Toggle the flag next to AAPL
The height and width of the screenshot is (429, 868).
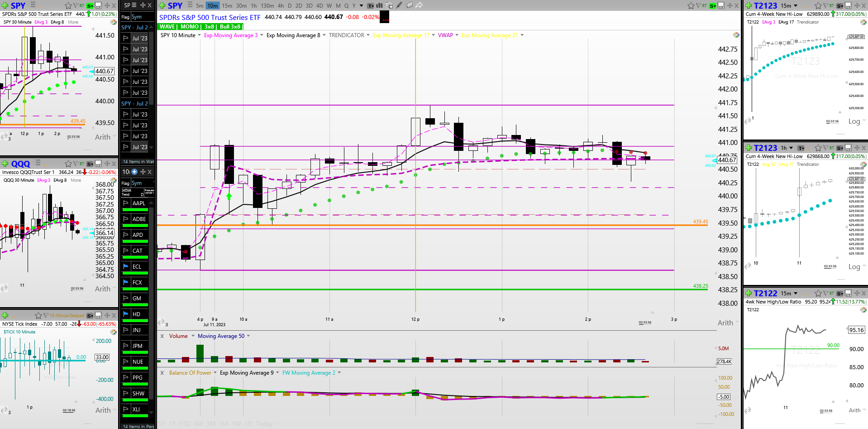pos(126,203)
